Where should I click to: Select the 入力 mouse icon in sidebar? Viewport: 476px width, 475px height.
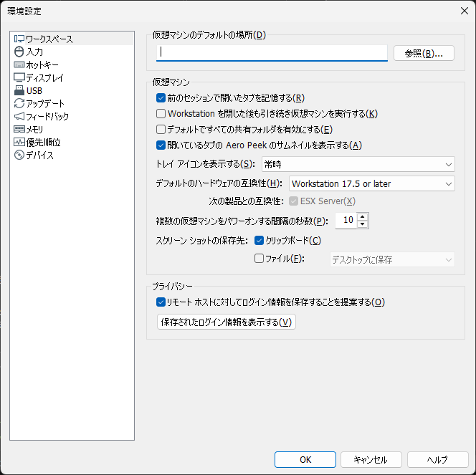pyautogui.click(x=19, y=52)
